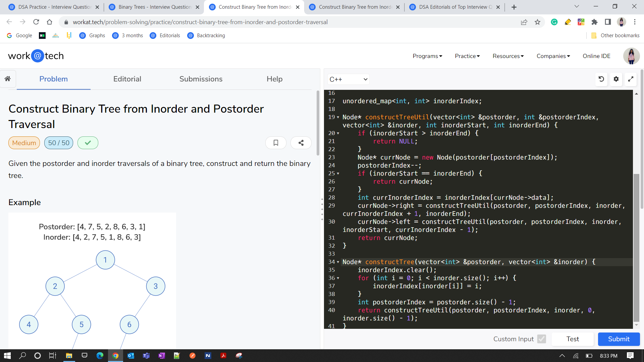
Task: Switch to the Editorial tab
Action: point(127,79)
